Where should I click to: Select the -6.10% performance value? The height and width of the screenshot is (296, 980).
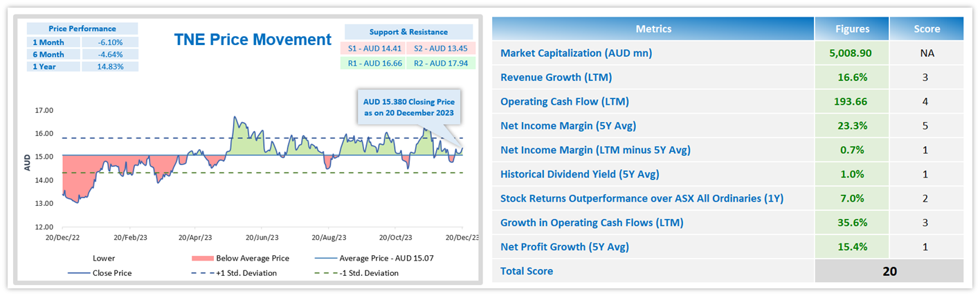point(110,42)
